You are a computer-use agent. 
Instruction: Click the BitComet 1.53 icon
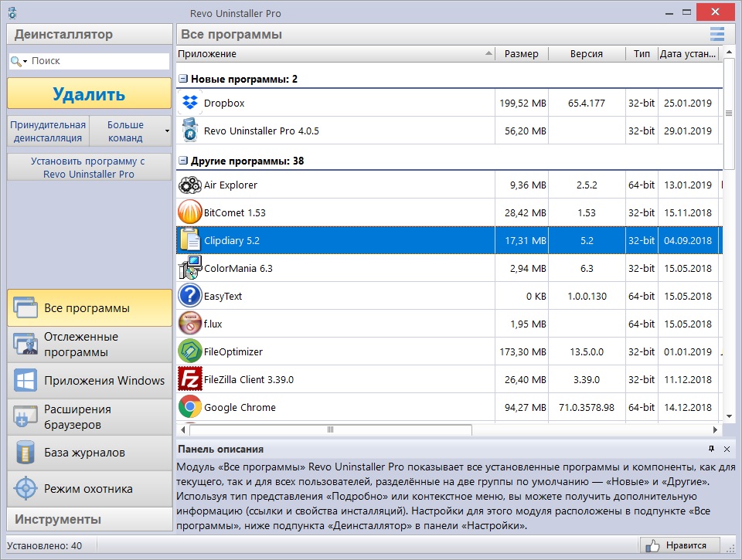point(190,212)
